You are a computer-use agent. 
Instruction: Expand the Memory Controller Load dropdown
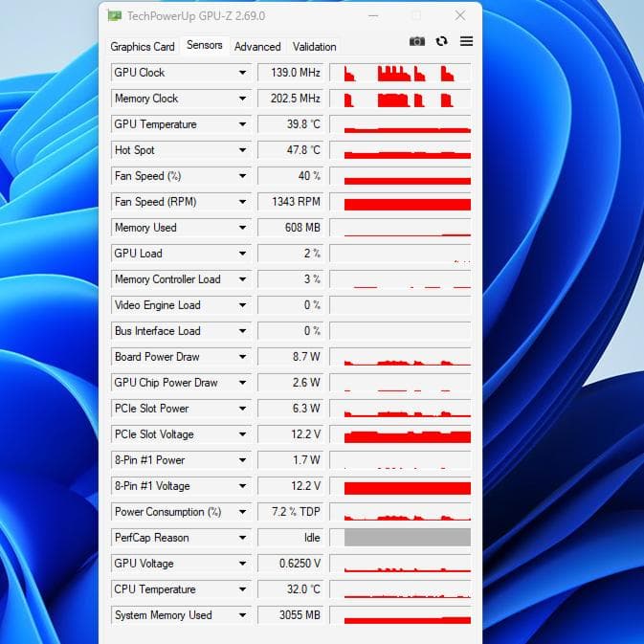[x=243, y=279]
